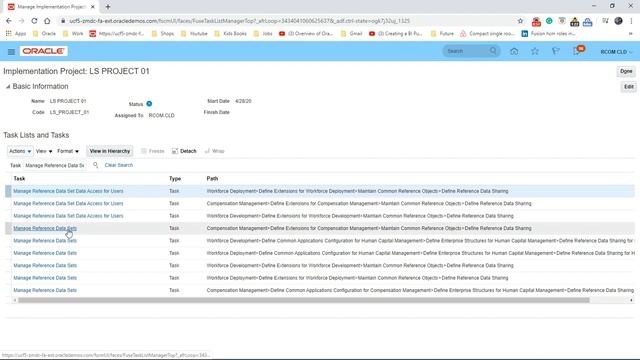Click the horizontal scrollbar's right arrow

click(631, 300)
